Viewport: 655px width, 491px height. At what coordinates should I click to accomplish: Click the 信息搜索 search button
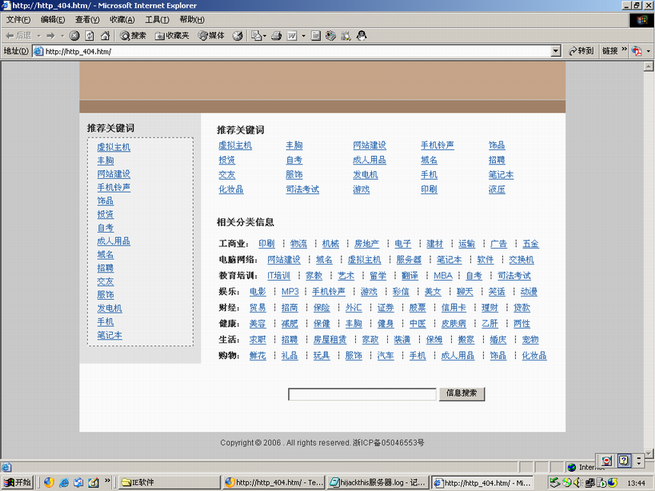pos(461,394)
